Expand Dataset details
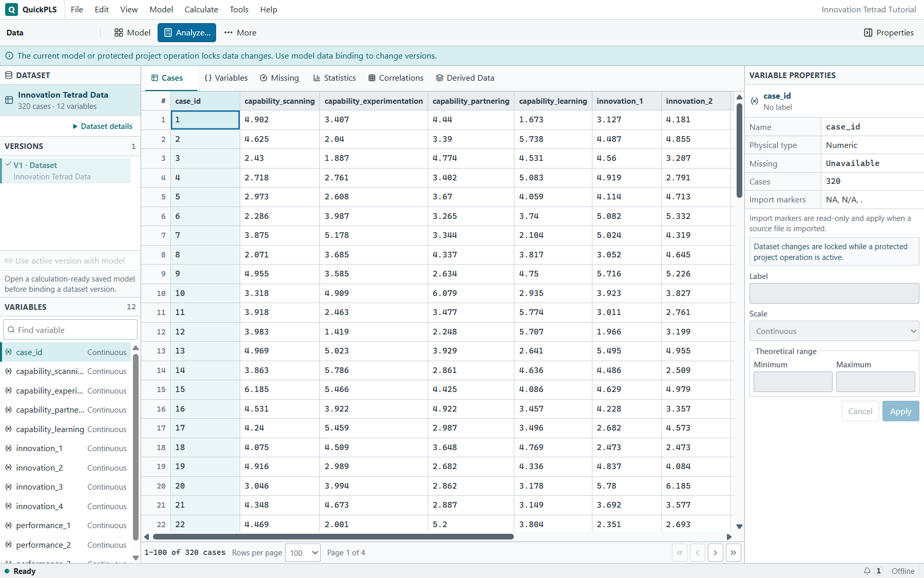Viewport: 924px width, 578px height. click(x=103, y=126)
